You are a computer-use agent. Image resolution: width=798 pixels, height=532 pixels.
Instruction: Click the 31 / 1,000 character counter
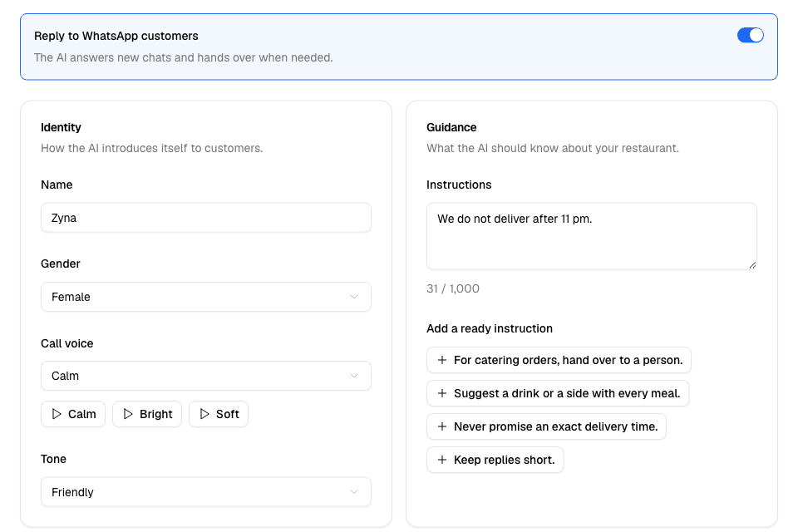453,288
